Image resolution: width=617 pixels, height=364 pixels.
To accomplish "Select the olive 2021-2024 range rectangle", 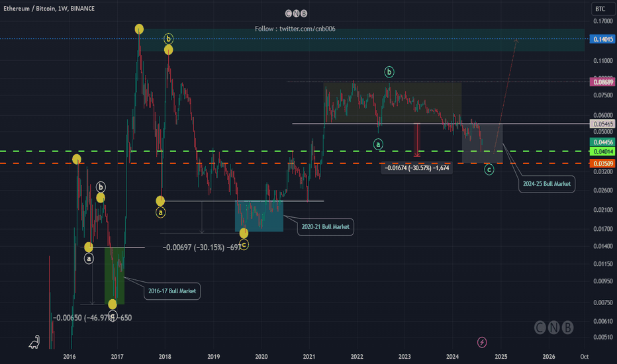I will pyautogui.click(x=393, y=103).
